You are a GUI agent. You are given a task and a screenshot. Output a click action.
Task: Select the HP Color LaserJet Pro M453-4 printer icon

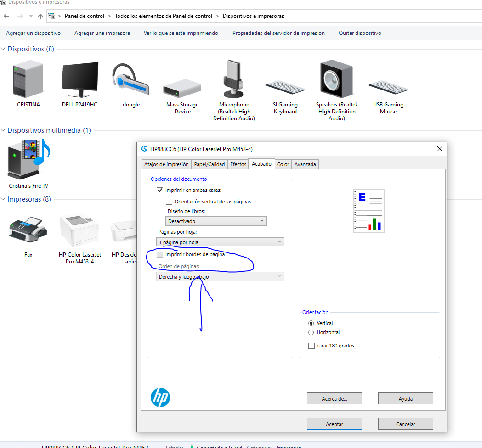click(x=79, y=230)
